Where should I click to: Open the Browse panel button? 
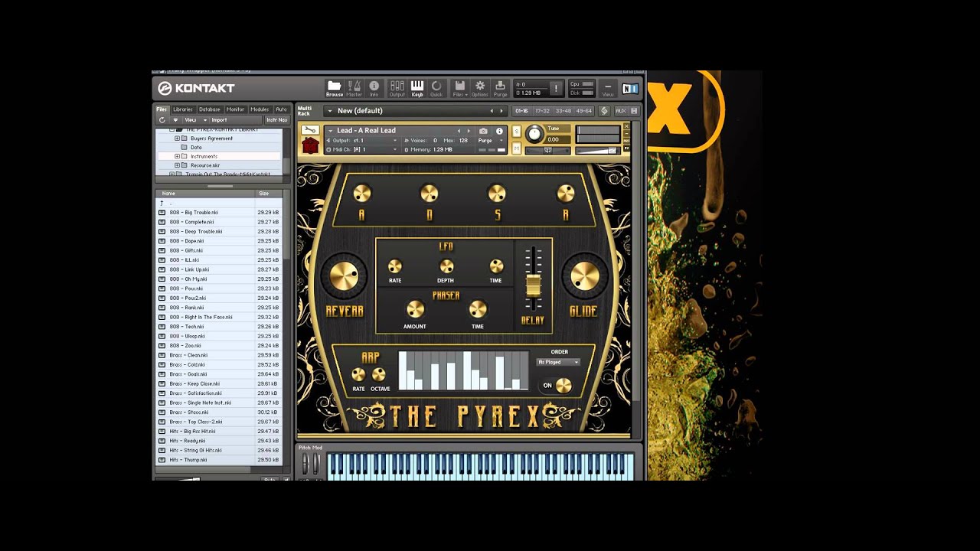[x=335, y=88]
